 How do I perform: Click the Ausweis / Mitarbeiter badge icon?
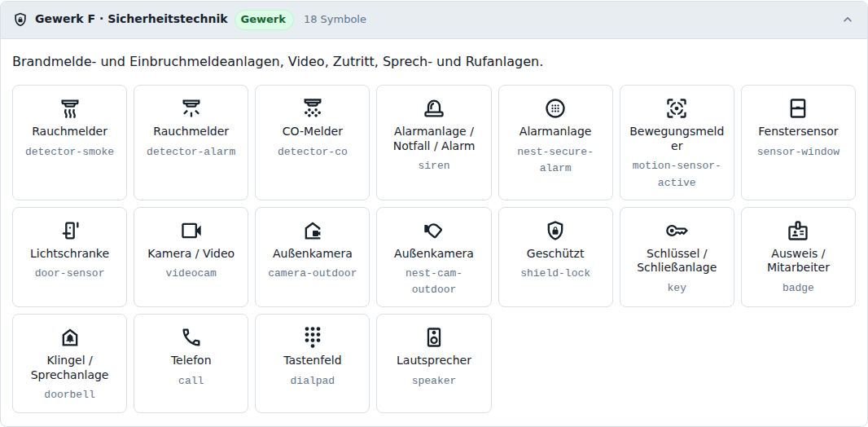point(798,231)
